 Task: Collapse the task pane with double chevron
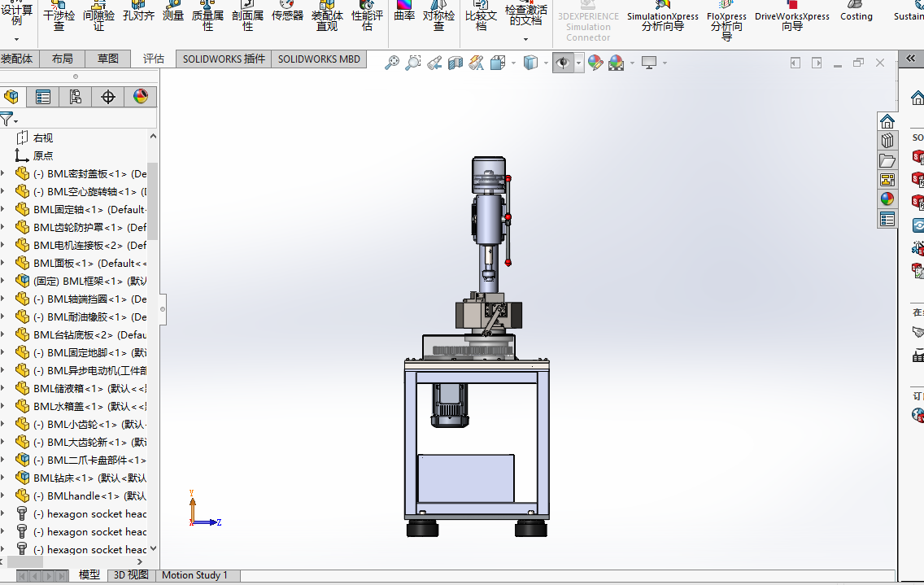click(911, 58)
